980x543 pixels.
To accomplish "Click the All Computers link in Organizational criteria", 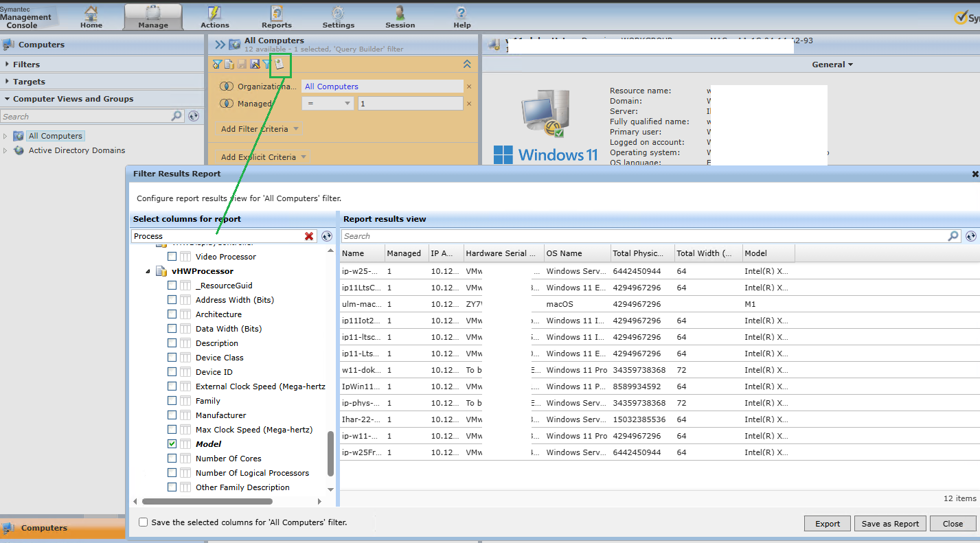I will [332, 86].
